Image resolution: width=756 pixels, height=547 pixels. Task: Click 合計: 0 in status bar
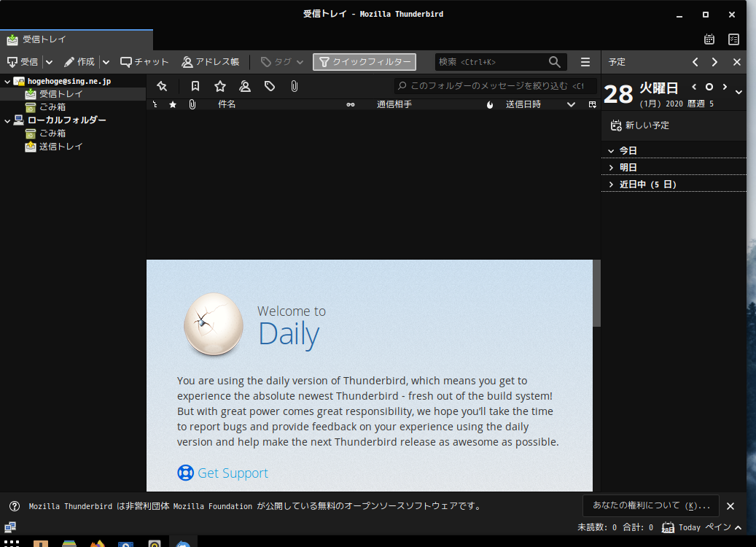click(638, 527)
